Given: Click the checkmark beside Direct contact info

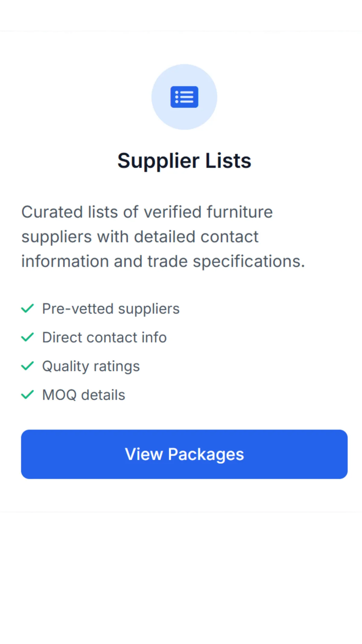Looking at the screenshot, I should pyautogui.click(x=27, y=337).
